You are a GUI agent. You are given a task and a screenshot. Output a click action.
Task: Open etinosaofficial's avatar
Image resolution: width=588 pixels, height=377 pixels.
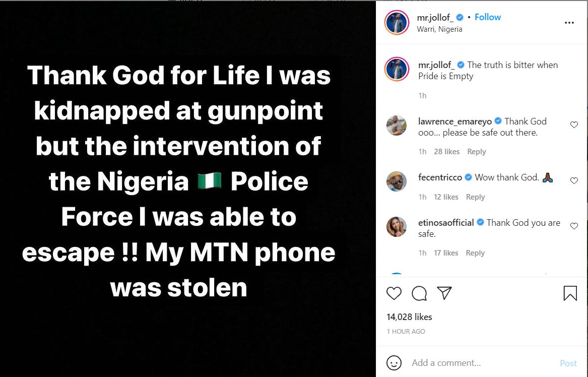click(397, 227)
